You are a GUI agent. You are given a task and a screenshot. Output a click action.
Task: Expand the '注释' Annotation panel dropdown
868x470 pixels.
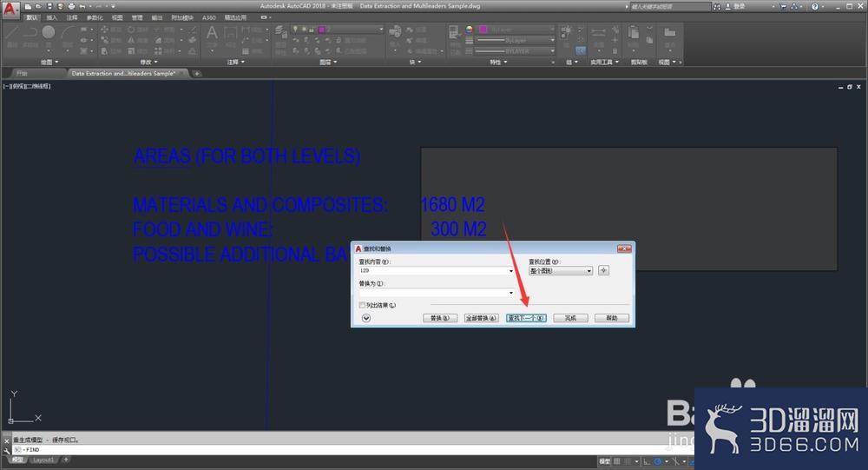coord(235,62)
